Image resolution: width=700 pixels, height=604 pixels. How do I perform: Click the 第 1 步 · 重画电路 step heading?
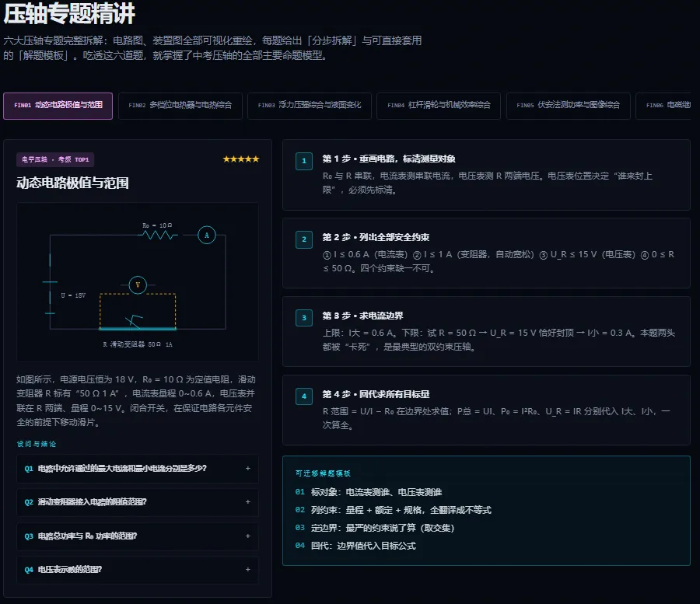tap(389, 159)
